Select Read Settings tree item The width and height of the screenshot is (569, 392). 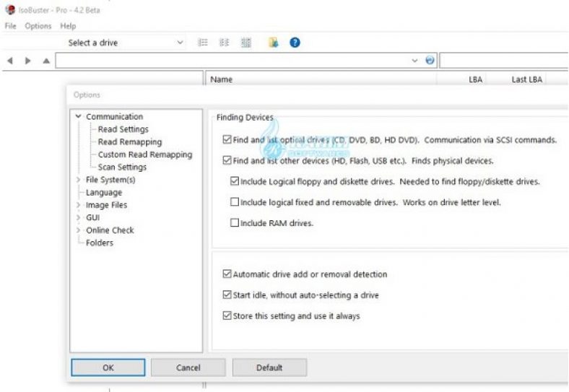[x=123, y=129]
